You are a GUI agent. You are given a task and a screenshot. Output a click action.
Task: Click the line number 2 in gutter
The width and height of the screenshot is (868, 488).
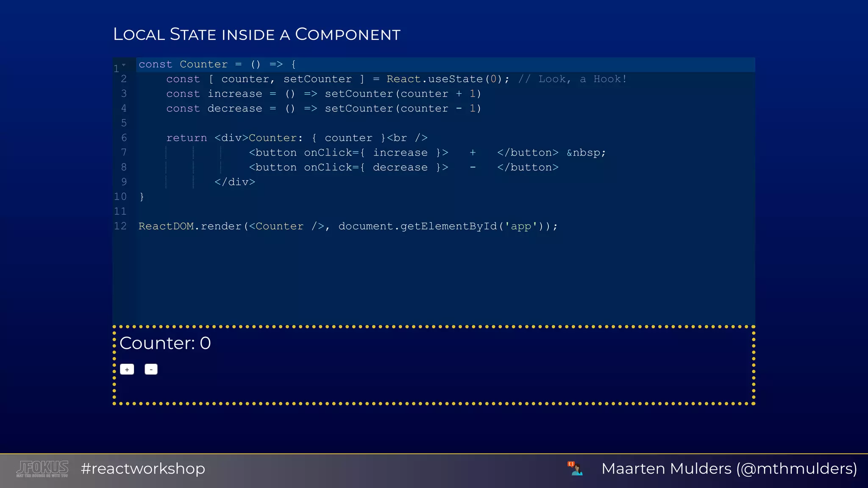[x=124, y=79]
